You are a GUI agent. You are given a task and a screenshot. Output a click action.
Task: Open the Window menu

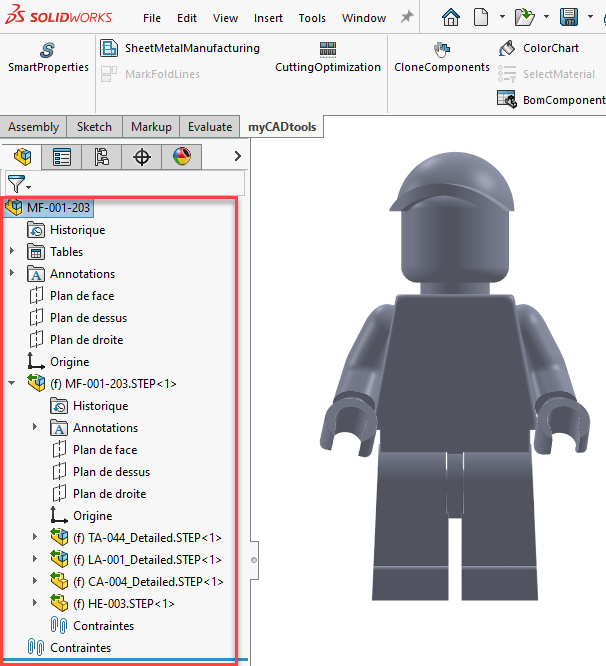(364, 18)
